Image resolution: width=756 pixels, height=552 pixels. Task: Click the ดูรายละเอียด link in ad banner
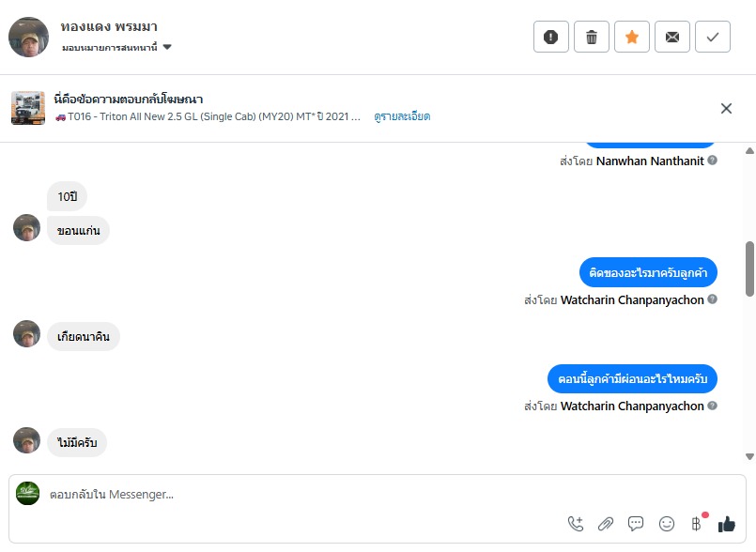(x=402, y=116)
